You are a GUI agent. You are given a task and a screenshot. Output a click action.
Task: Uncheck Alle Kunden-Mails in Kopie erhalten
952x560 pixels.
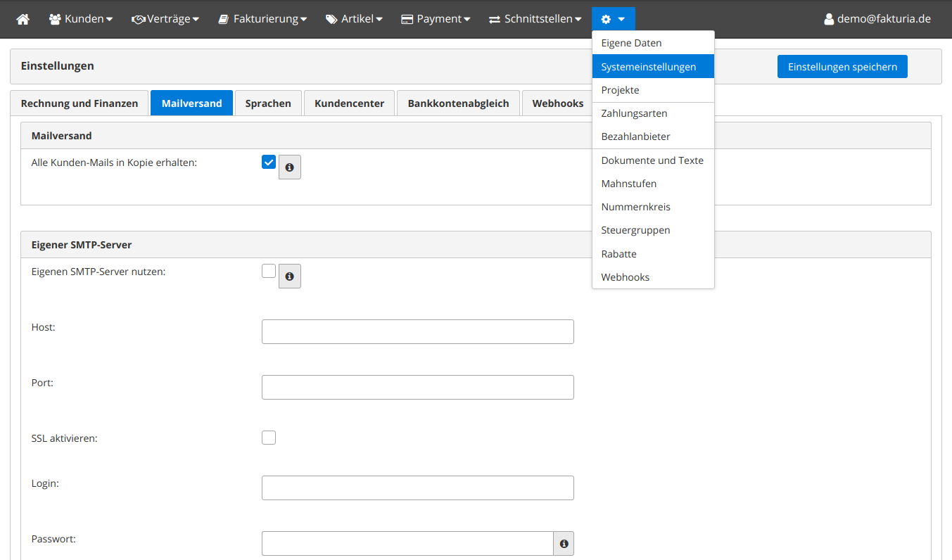[269, 163]
